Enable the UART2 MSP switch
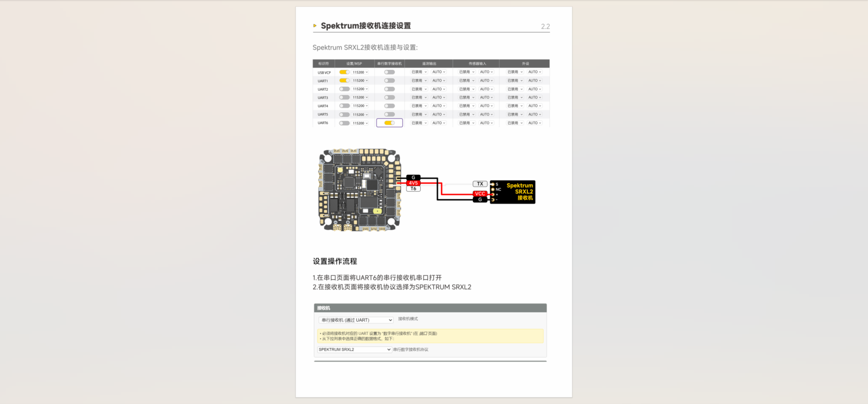Image resolution: width=868 pixels, height=404 pixels. point(344,89)
